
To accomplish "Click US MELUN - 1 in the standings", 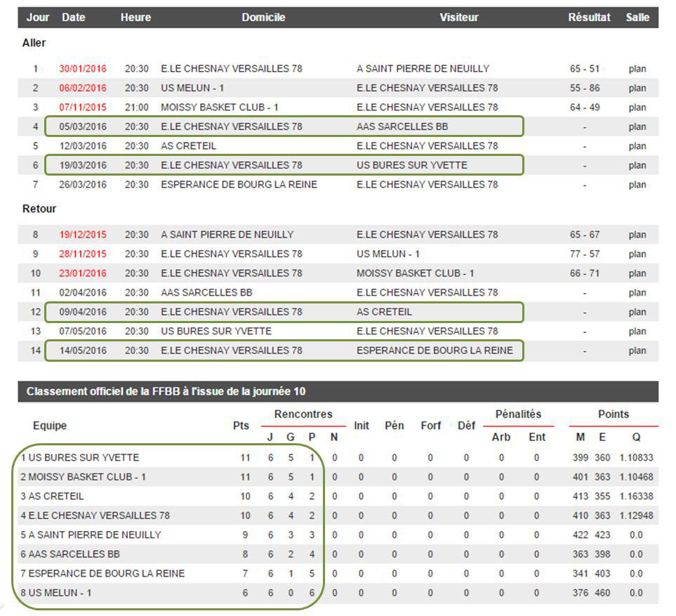I will tap(60, 593).
